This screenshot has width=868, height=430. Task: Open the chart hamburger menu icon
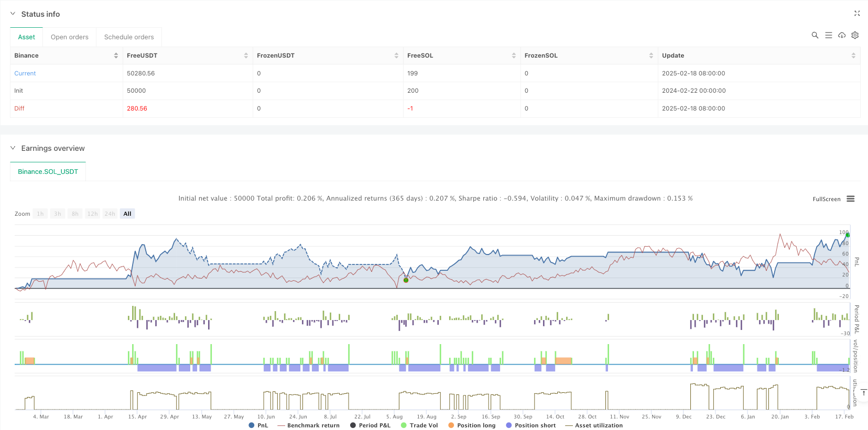pos(851,199)
